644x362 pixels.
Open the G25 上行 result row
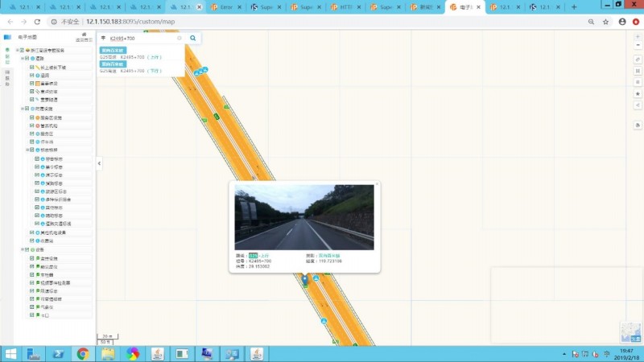(131, 57)
